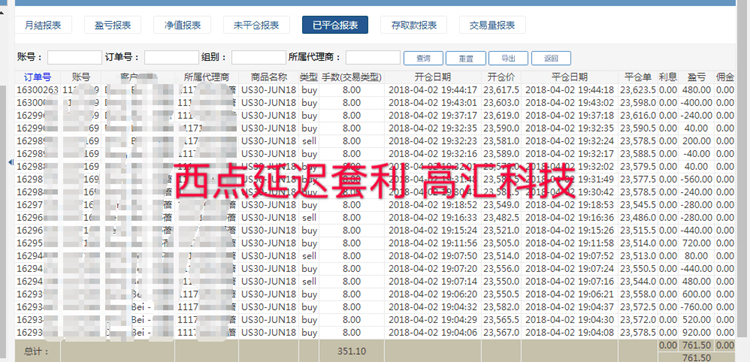Click the 重置 button
This screenshot has width=750, height=362.
[466, 58]
